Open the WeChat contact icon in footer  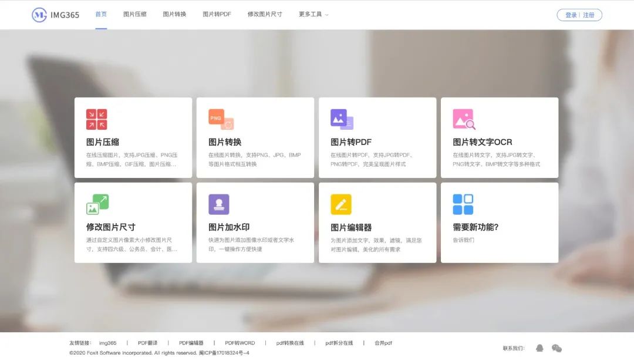pos(557,348)
